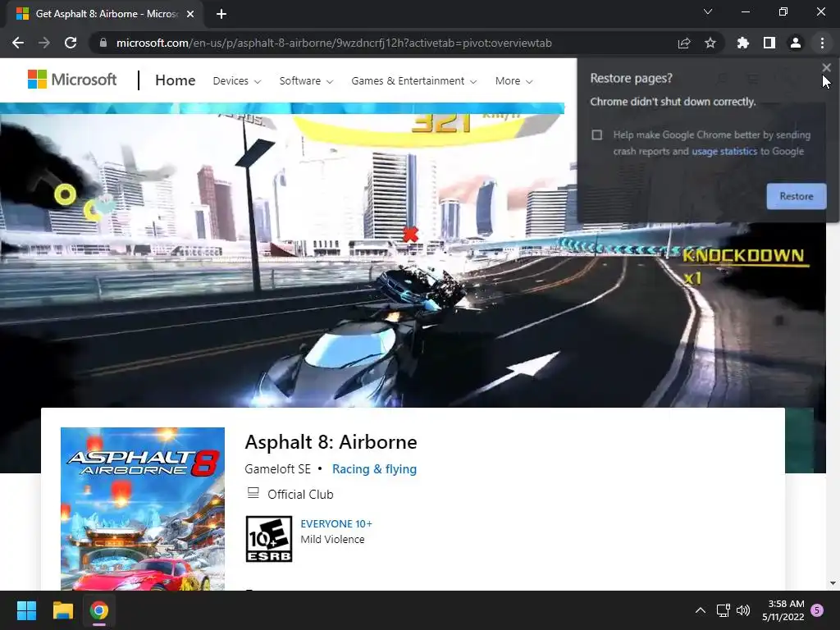The image size is (840, 630).
Task: Check the send crash reports checkbox
Action: [x=597, y=135]
